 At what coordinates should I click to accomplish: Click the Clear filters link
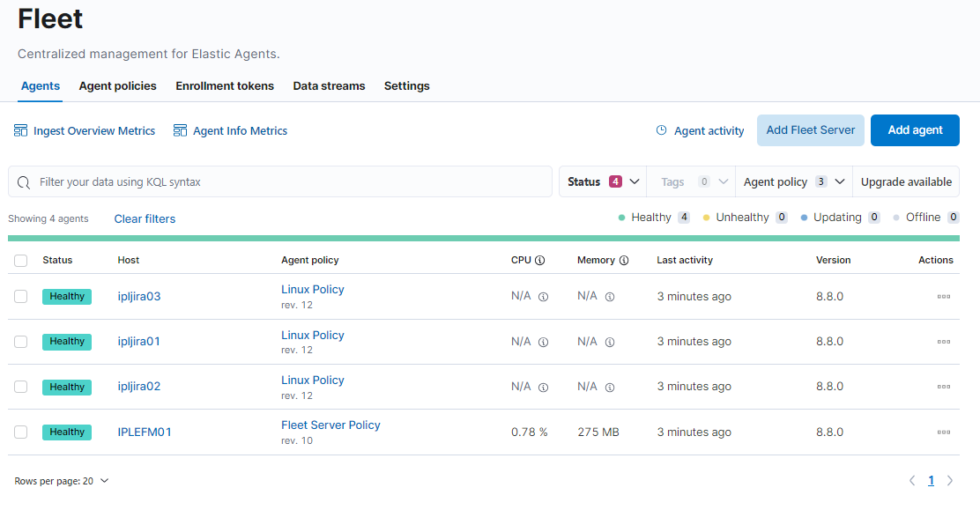pyautogui.click(x=145, y=218)
